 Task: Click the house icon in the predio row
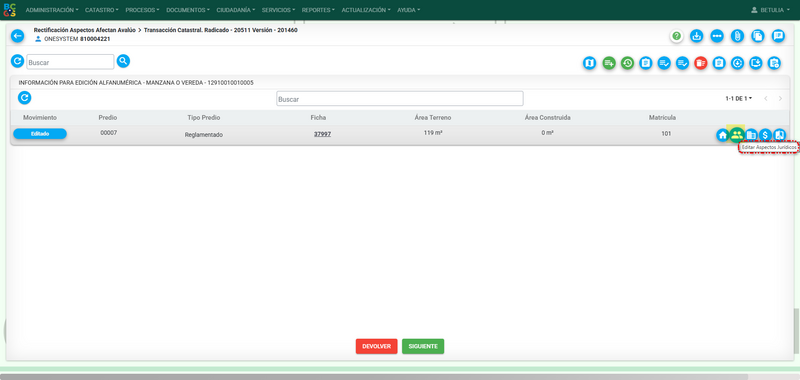[x=722, y=135]
